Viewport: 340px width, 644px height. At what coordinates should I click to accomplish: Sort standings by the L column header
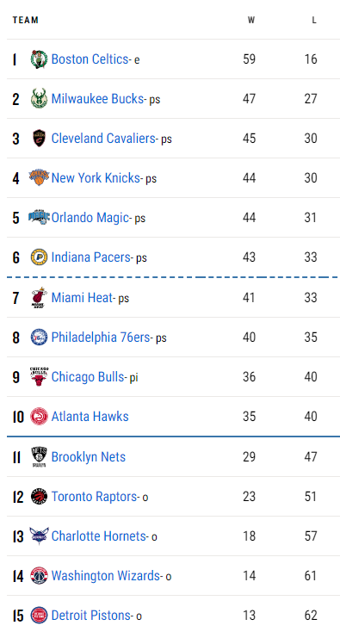pyautogui.click(x=313, y=20)
